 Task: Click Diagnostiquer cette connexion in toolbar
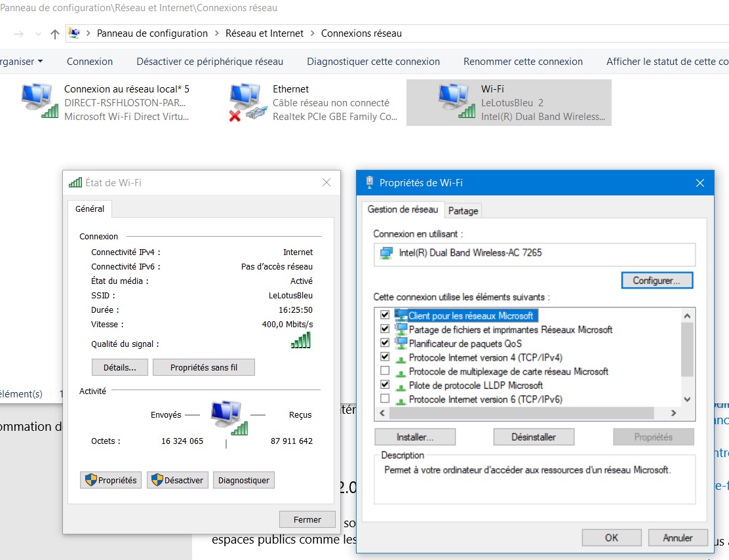373,62
